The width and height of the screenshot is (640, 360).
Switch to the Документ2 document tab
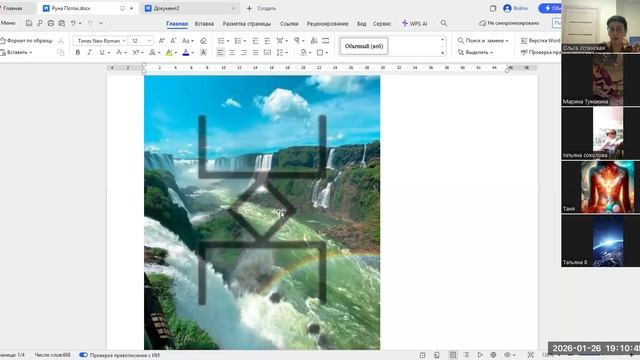click(190, 8)
